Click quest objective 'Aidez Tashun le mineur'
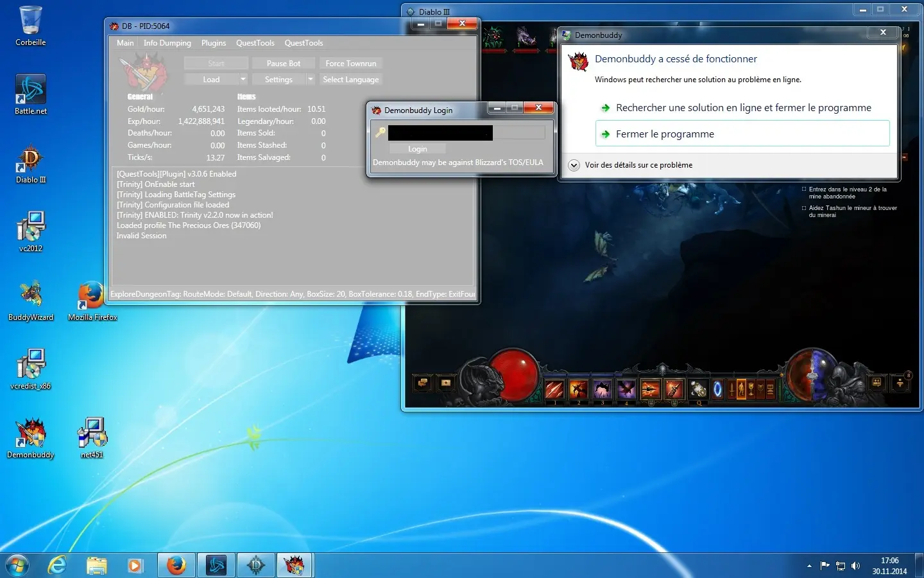Image resolution: width=924 pixels, height=578 pixels. [852, 211]
